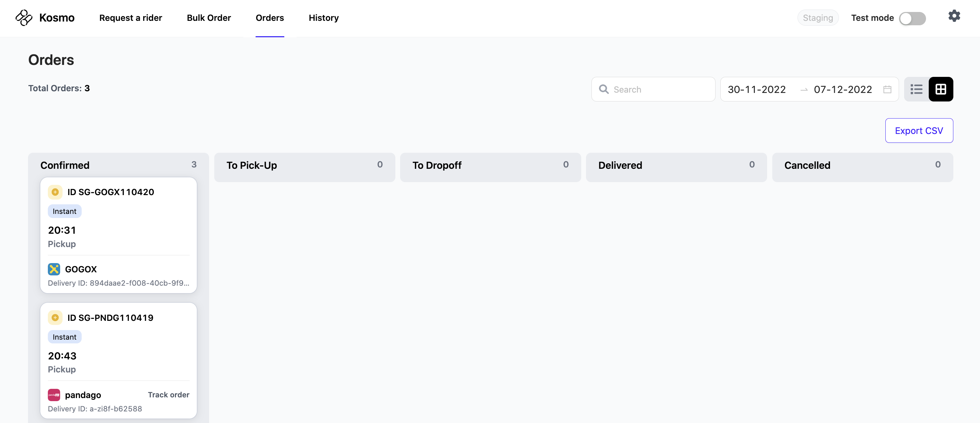Image resolution: width=980 pixels, height=423 pixels.
Task: Toggle the Test mode switch
Action: click(x=912, y=18)
